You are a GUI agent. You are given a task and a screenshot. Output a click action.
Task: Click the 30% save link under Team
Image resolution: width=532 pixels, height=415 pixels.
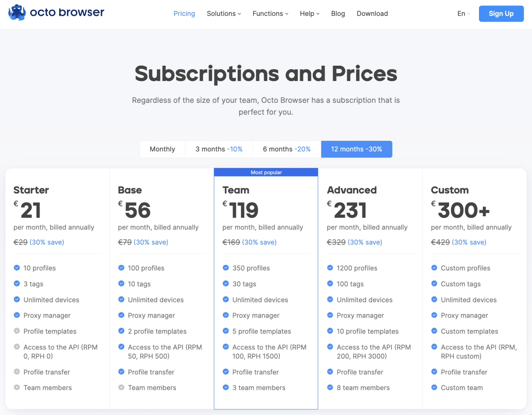(x=259, y=242)
